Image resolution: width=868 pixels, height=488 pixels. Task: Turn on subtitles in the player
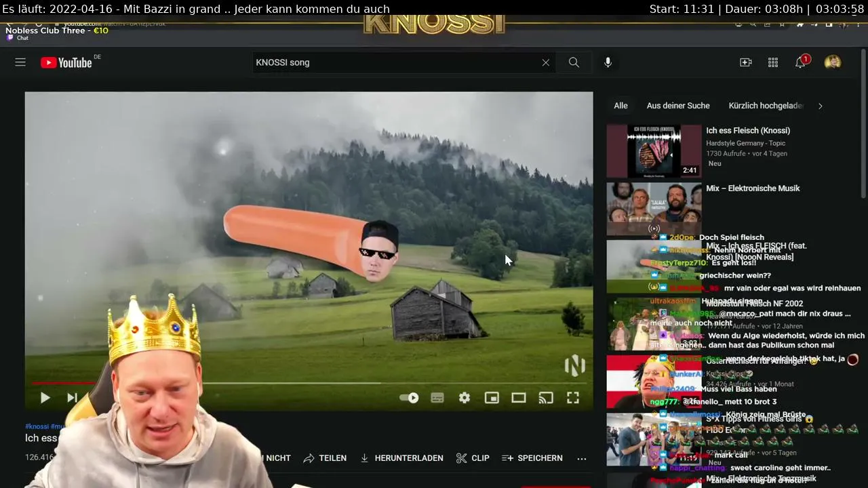(437, 398)
